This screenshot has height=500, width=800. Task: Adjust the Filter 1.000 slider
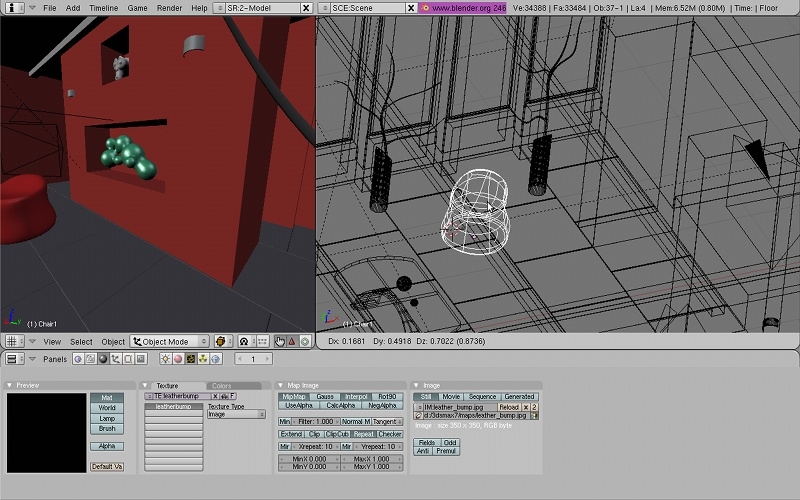click(314, 422)
